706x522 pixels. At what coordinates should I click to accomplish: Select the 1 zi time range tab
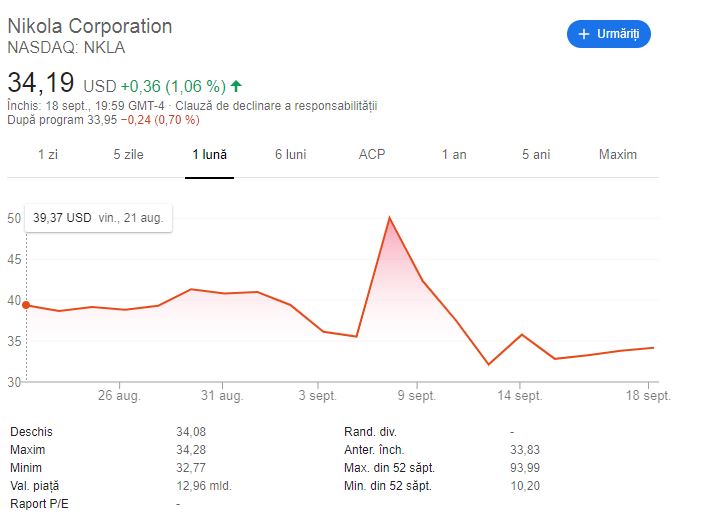[47, 155]
